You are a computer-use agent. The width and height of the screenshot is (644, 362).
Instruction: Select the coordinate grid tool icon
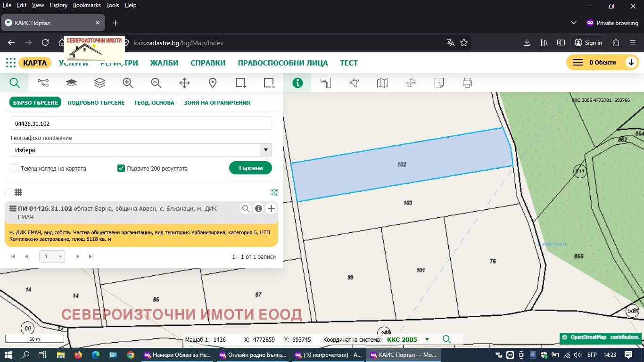point(410,82)
